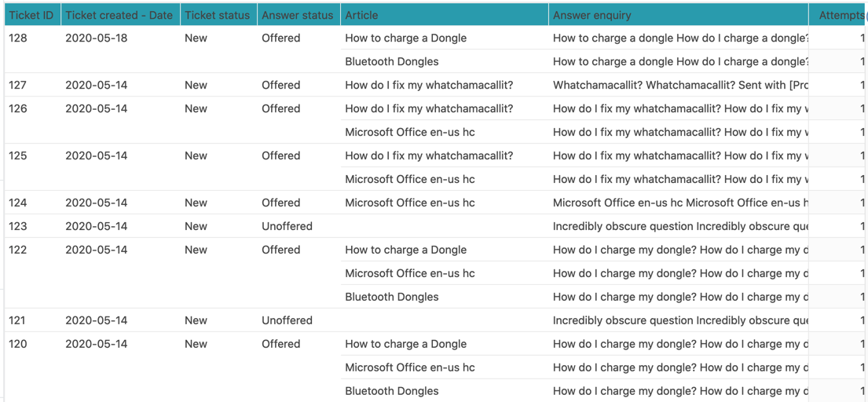Open ticket ID 128
868x402 pixels.
point(18,38)
